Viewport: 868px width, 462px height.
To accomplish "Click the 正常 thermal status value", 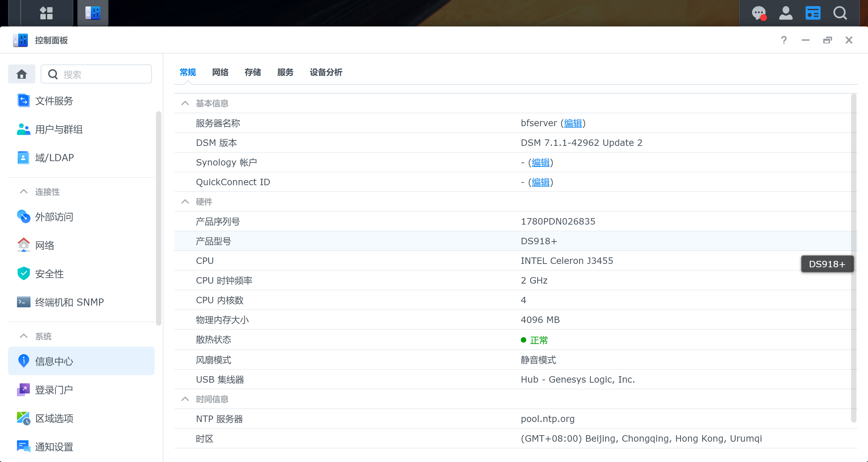I will point(539,340).
